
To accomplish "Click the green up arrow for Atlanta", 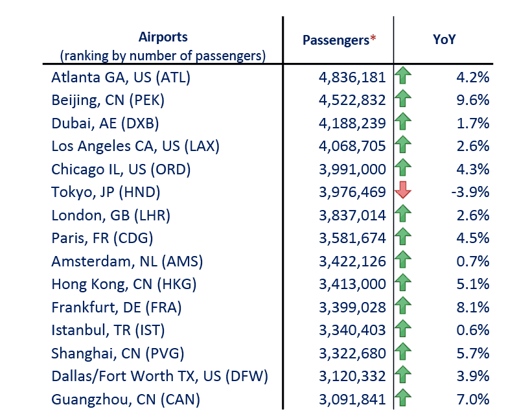I will [403, 76].
